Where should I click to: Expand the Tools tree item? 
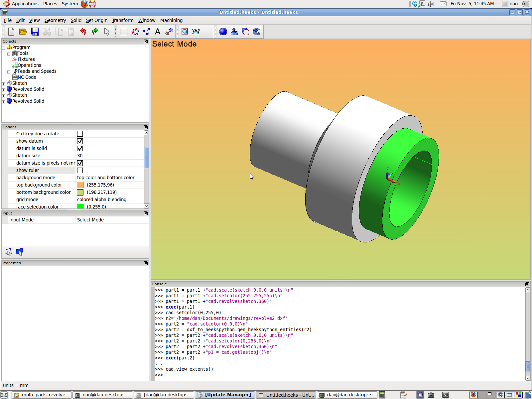(9, 54)
